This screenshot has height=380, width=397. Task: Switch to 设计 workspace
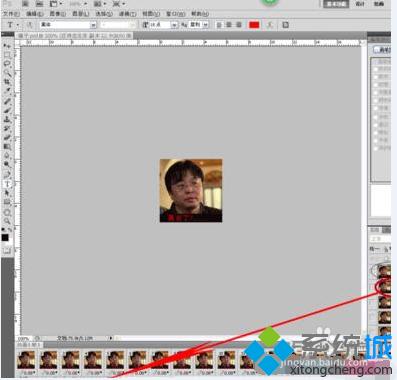pos(360,4)
